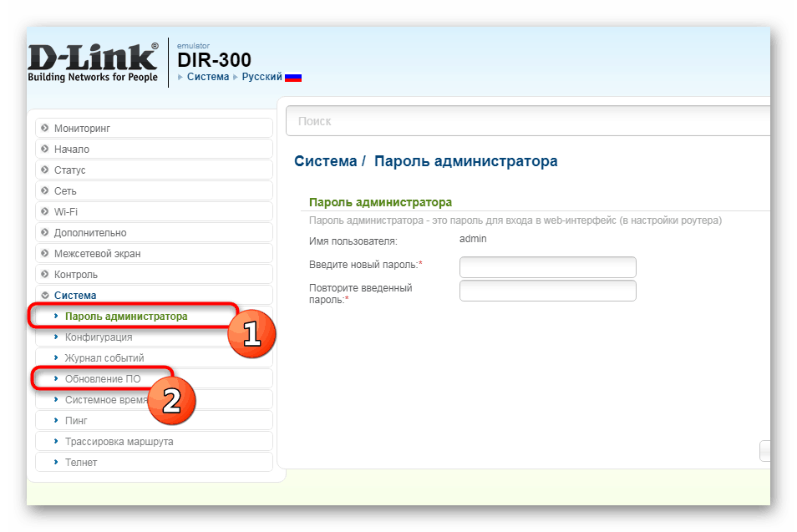
Task: Expand the Дополнительно menu section
Action: point(154,232)
